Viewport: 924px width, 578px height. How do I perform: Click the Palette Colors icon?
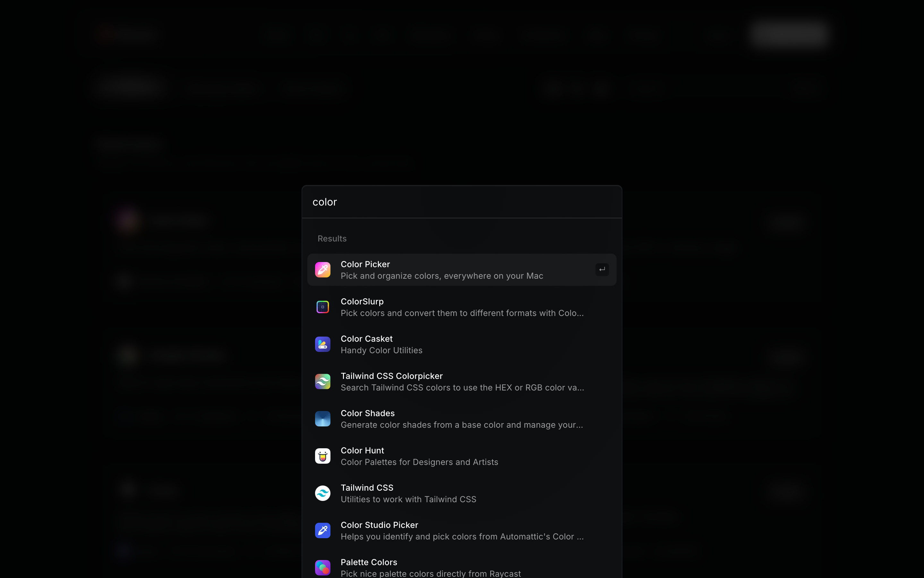click(323, 568)
